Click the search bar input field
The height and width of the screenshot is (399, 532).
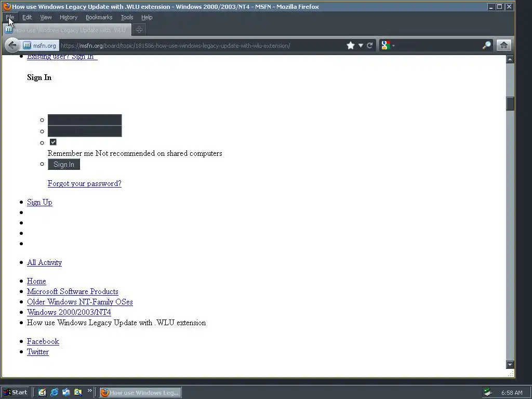coord(438,46)
